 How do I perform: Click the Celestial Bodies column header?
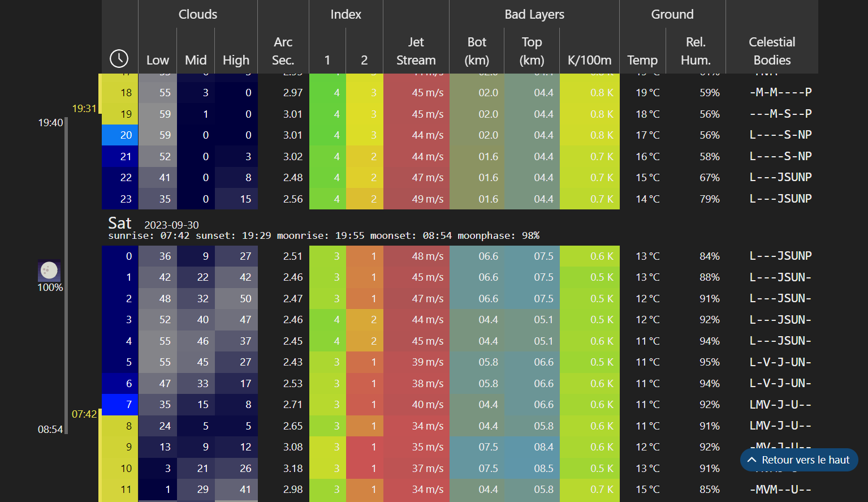pos(771,51)
